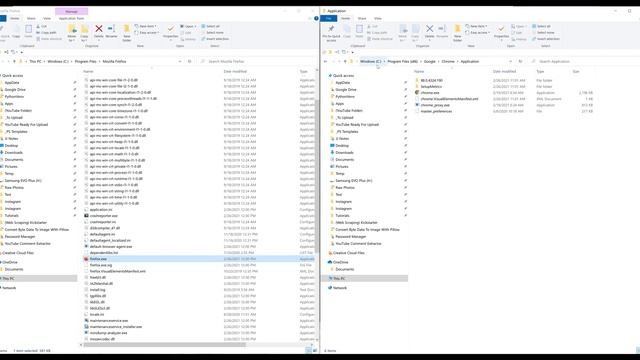
Task: Click back arrow in Application window
Action: pyautogui.click(x=325, y=61)
